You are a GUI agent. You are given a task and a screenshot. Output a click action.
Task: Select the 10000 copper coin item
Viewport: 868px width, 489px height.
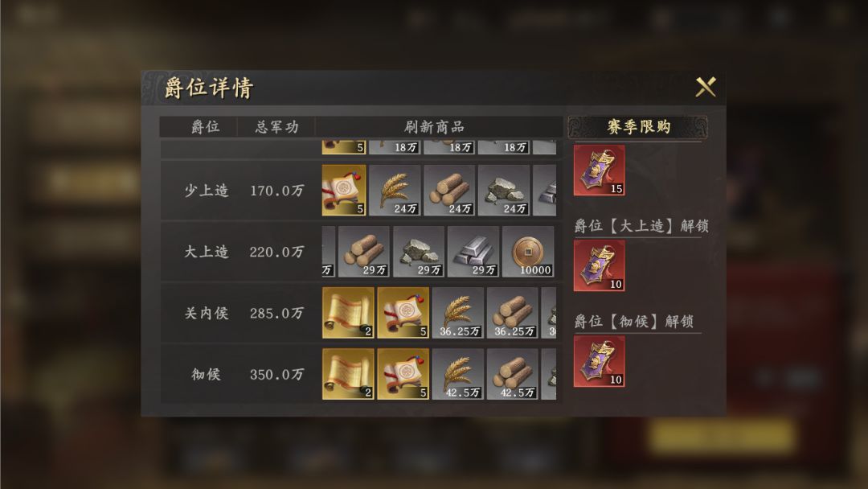pyautogui.click(x=527, y=252)
